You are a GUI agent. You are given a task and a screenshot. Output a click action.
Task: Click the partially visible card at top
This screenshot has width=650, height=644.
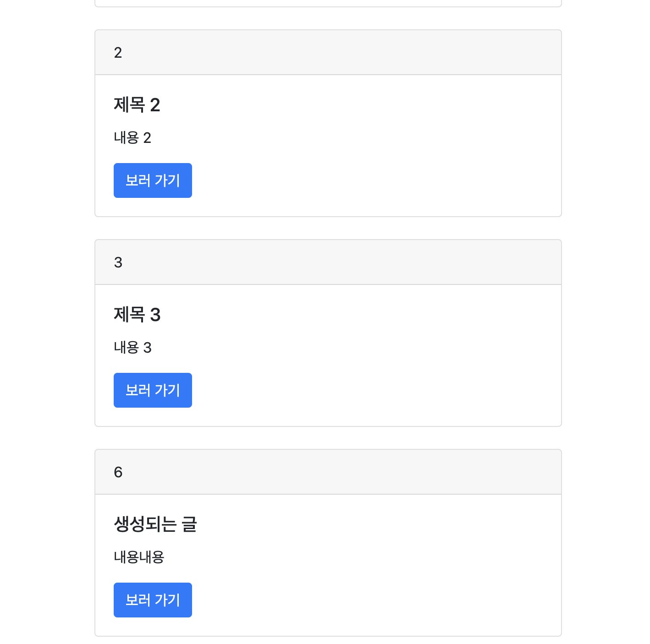[x=328, y=3]
